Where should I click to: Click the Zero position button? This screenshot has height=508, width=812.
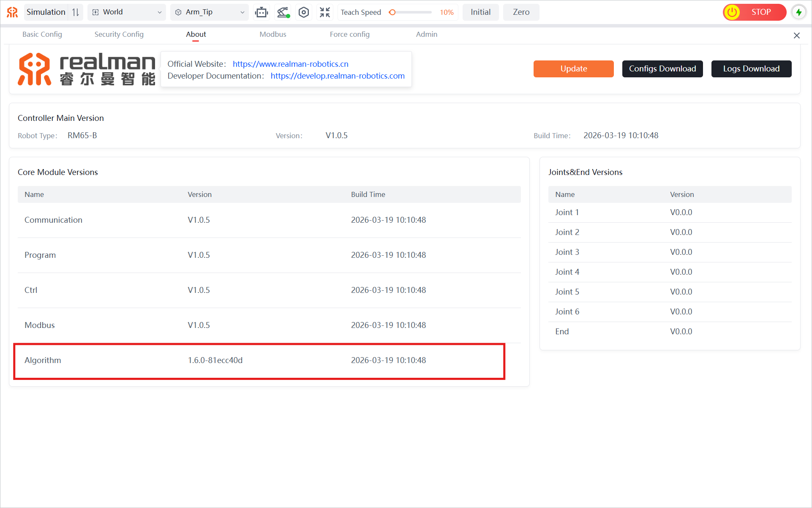(521, 12)
